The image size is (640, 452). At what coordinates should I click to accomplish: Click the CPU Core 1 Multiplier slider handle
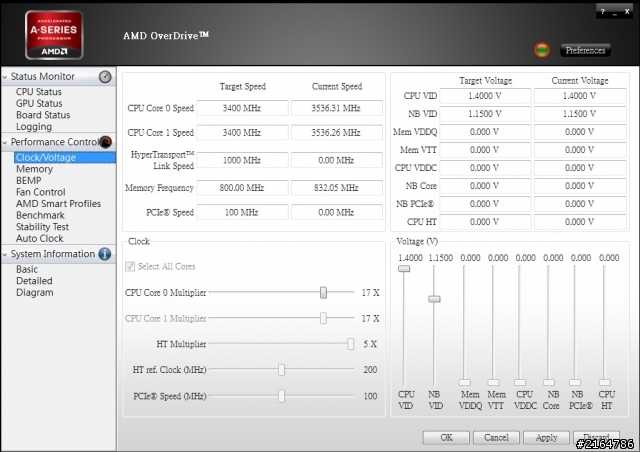[x=323, y=318]
